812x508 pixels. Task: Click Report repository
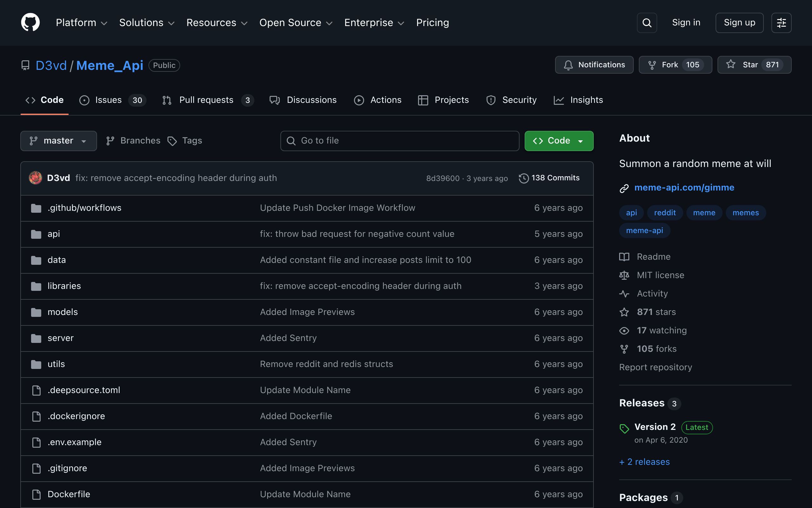click(655, 367)
